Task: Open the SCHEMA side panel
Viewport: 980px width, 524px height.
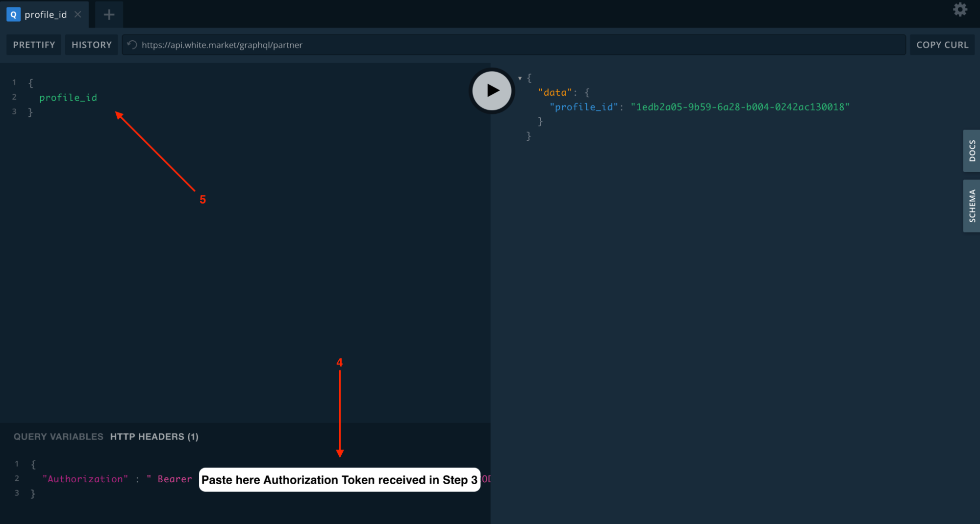Action: [x=972, y=206]
